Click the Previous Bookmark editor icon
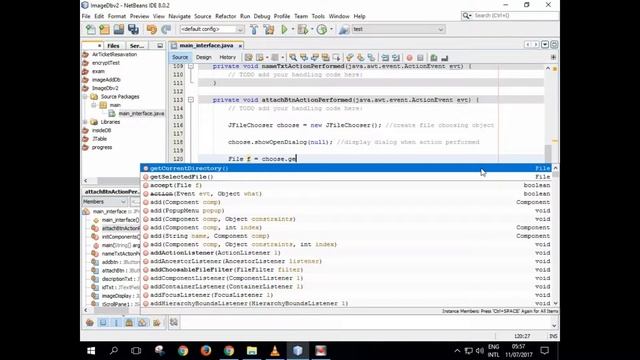Image resolution: width=640 pixels, height=360 pixels. pos(350,58)
